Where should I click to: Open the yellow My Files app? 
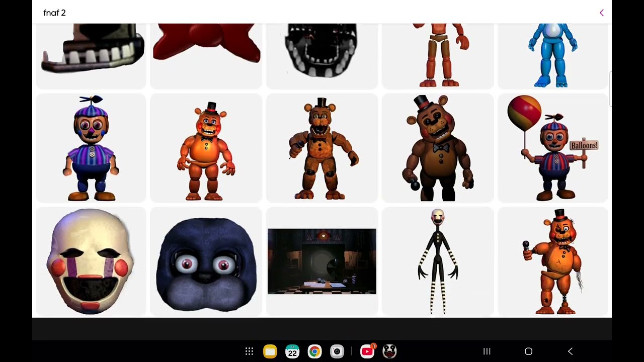coord(270,351)
